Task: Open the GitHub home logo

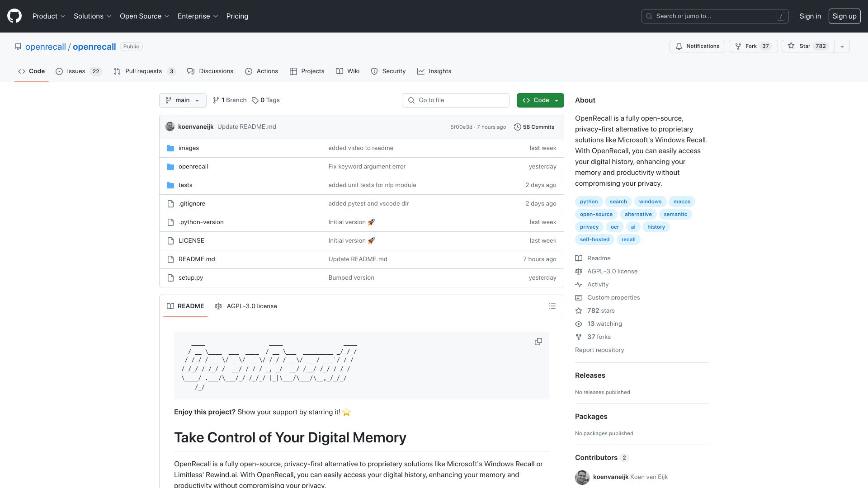Action: click(14, 16)
